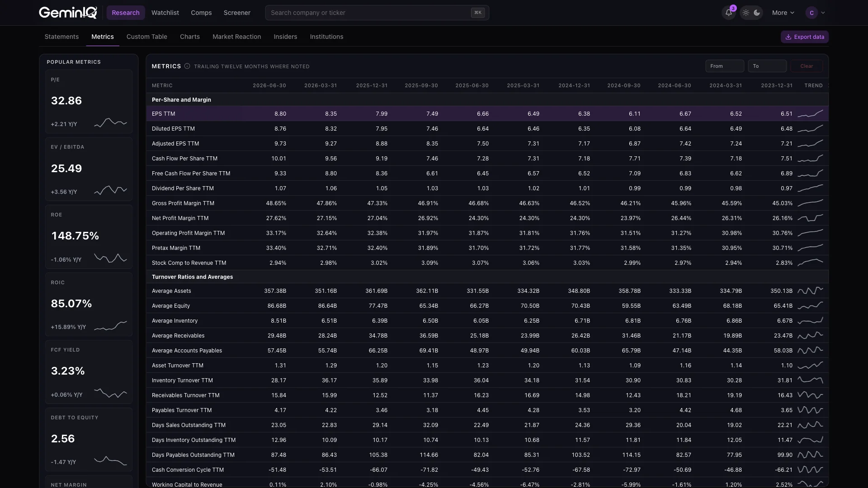Click the GeminIQ logo
The width and height of the screenshot is (868, 488).
pos(68,13)
